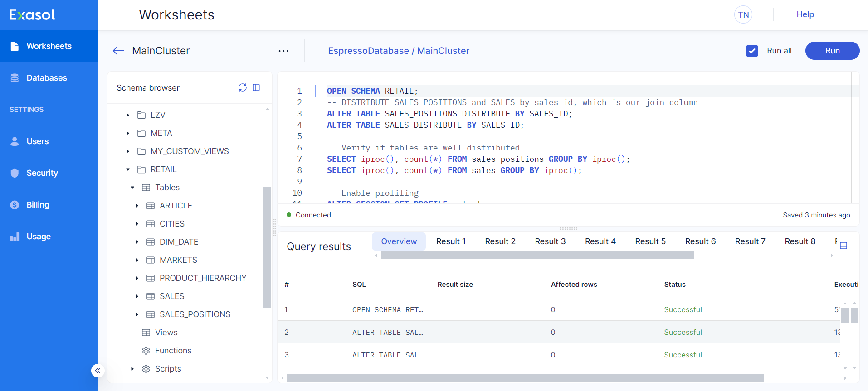The image size is (868, 391).
Task: Uncheck the Run all checkbox
Action: (x=752, y=51)
